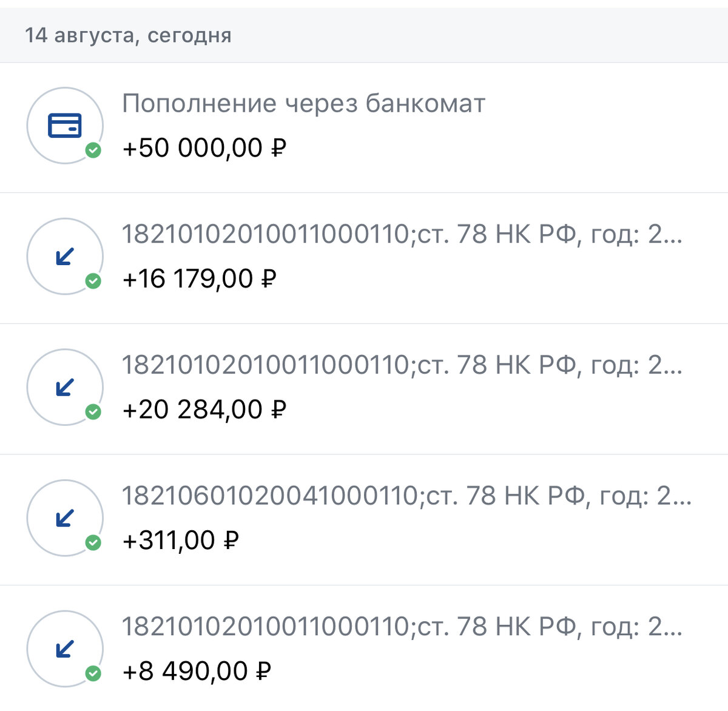The width and height of the screenshot is (728, 711).
Task: Open transaction description above +16 179,00 ₽
Action: pos(402,234)
